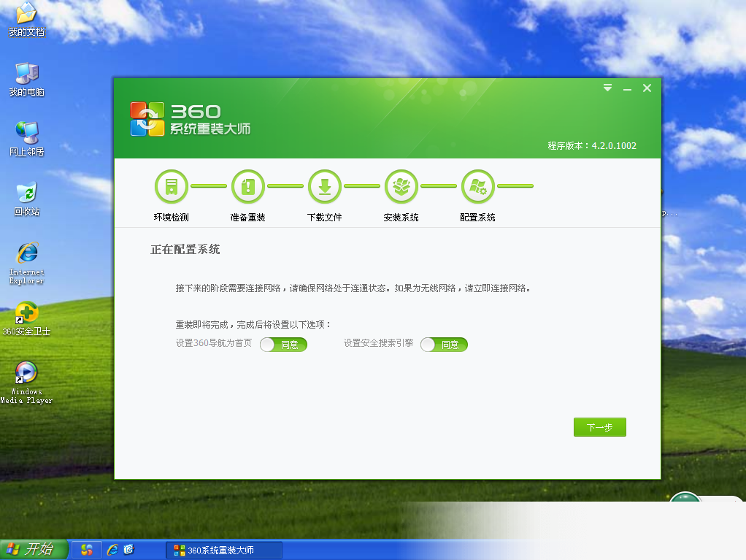Click the 环境检测 step label
The image size is (746, 560).
172,218
